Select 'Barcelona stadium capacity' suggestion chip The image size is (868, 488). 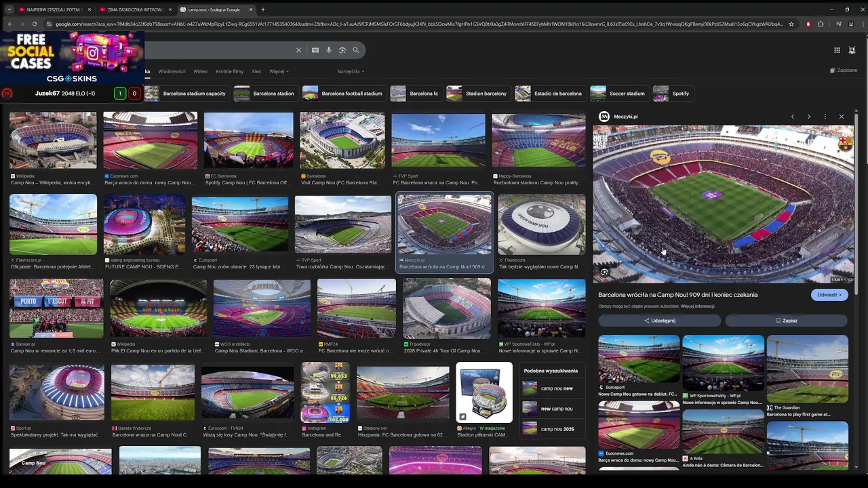(185, 94)
